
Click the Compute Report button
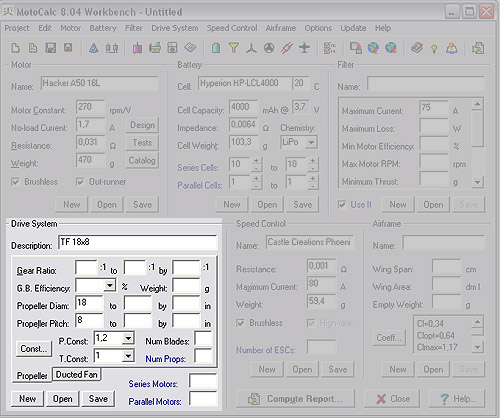click(295, 399)
